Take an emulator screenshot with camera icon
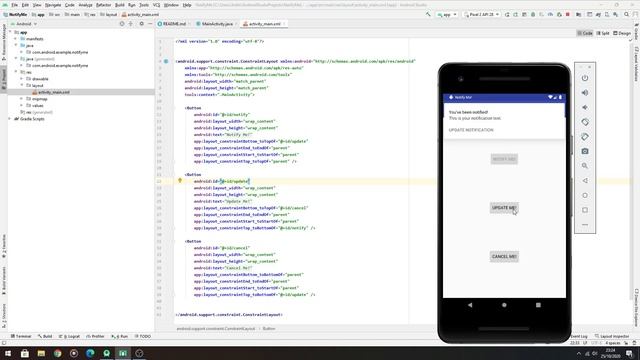This screenshot has height=360, width=640. point(585,151)
